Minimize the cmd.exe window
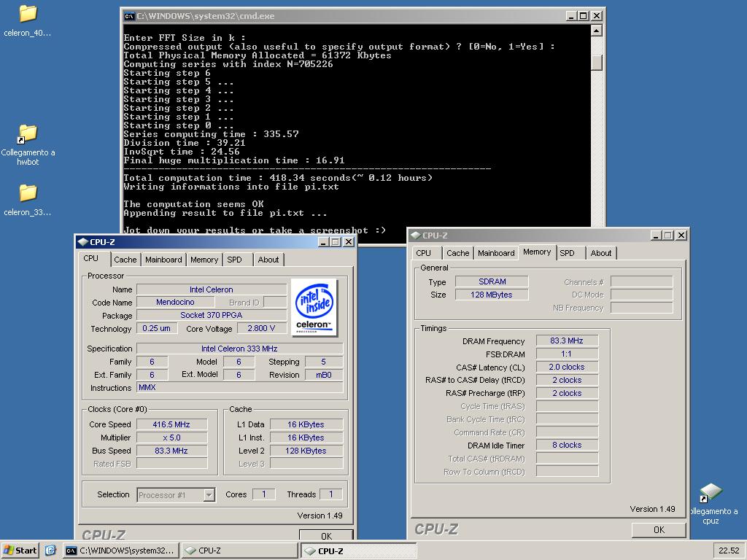This screenshot has height=560, width=747. (x=571, y=16)
